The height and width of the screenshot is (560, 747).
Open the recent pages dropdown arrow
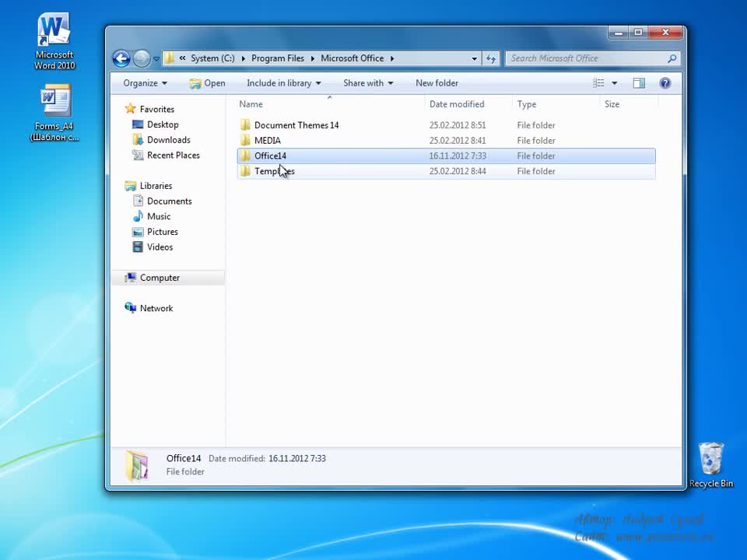156,59
